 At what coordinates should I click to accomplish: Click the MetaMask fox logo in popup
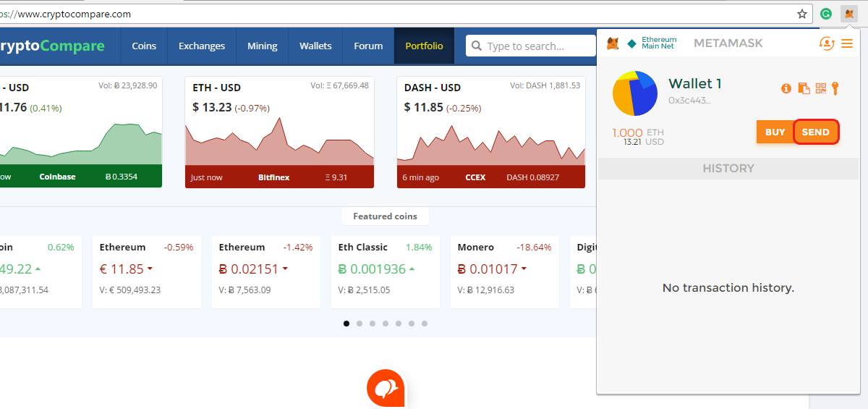coord(612,43)
